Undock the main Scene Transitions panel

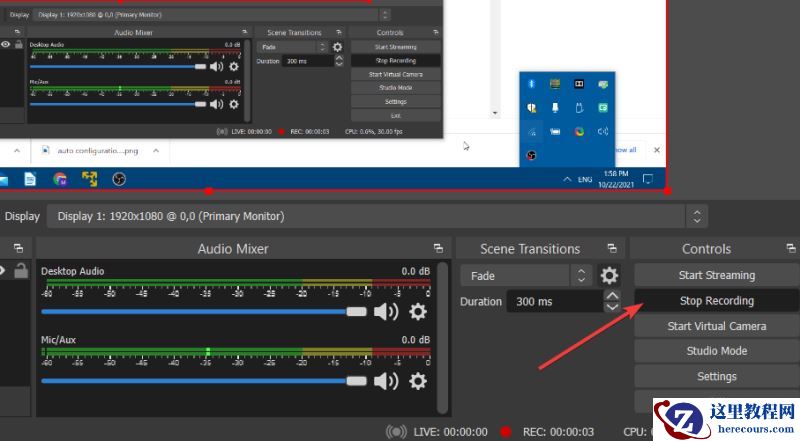[x=612, y=249]
